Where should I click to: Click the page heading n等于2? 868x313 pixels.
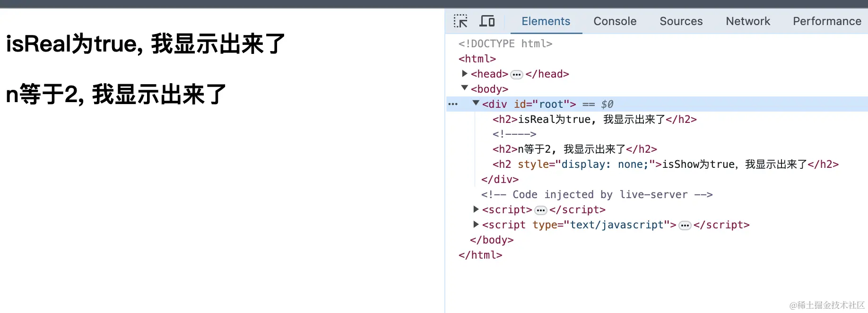tap(116, 94)
